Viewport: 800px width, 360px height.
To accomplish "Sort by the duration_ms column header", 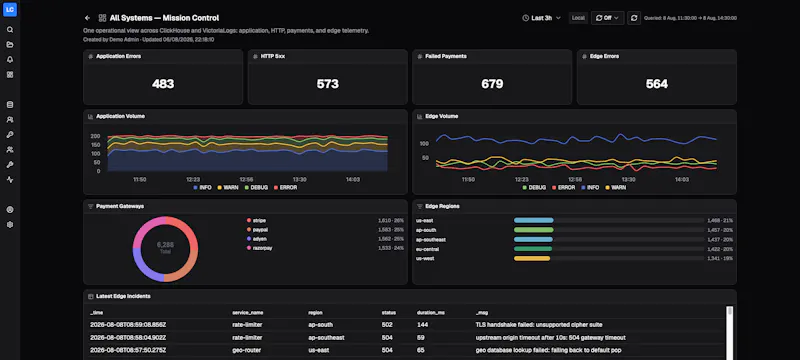I will [431, 313].
